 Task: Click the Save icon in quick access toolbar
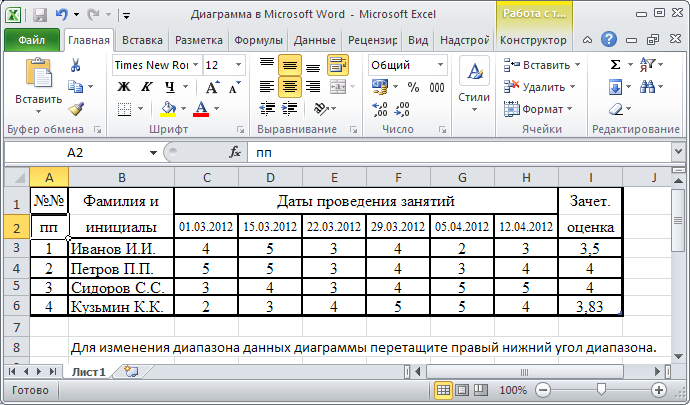(41, 16)
